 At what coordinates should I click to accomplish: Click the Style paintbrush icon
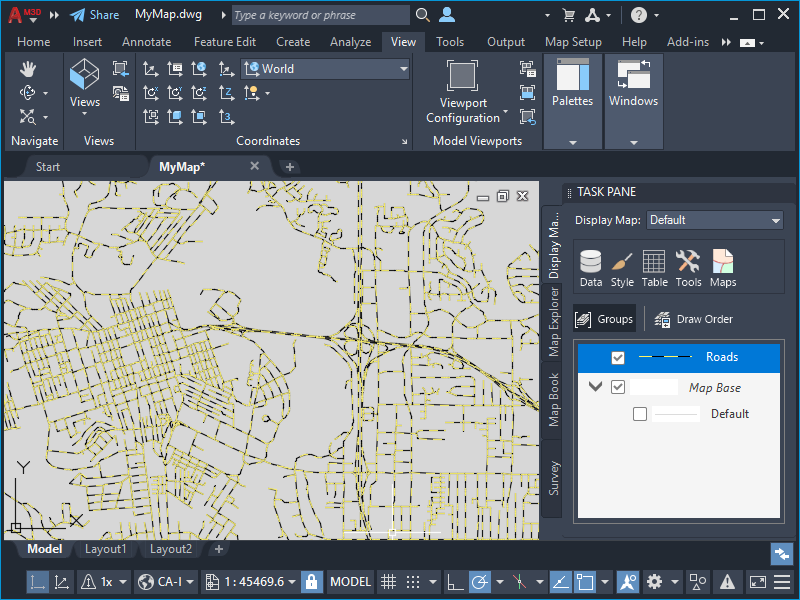622,268
